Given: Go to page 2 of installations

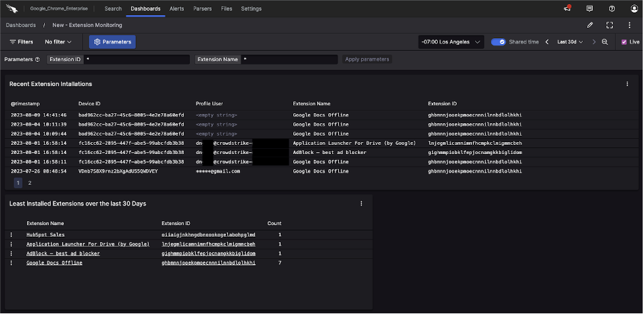Looking at the screenshot, I should pos(30,183).
